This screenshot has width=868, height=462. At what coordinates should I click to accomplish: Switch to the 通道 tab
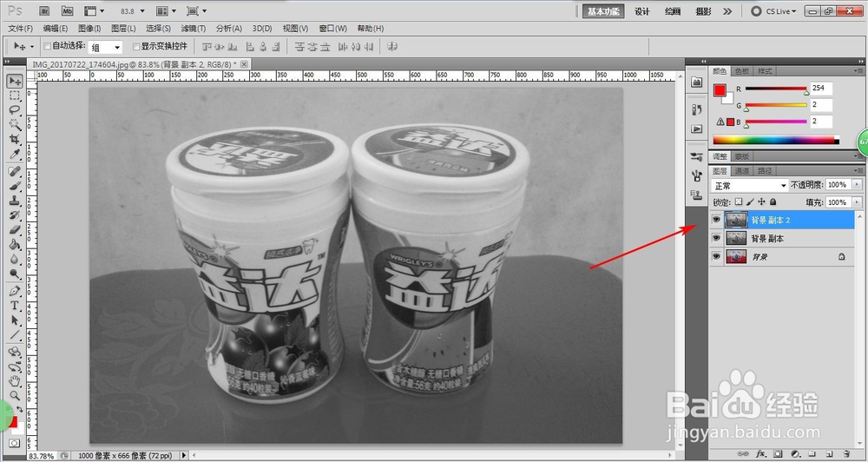click(743, 170)
